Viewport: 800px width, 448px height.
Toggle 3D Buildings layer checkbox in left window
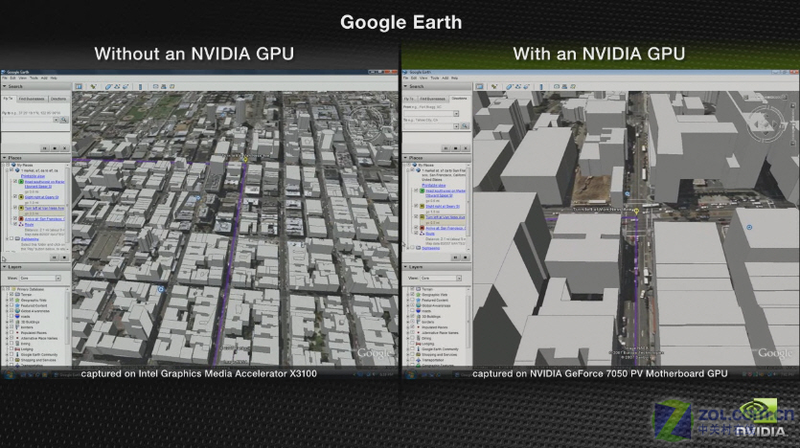tap(12, 322)
